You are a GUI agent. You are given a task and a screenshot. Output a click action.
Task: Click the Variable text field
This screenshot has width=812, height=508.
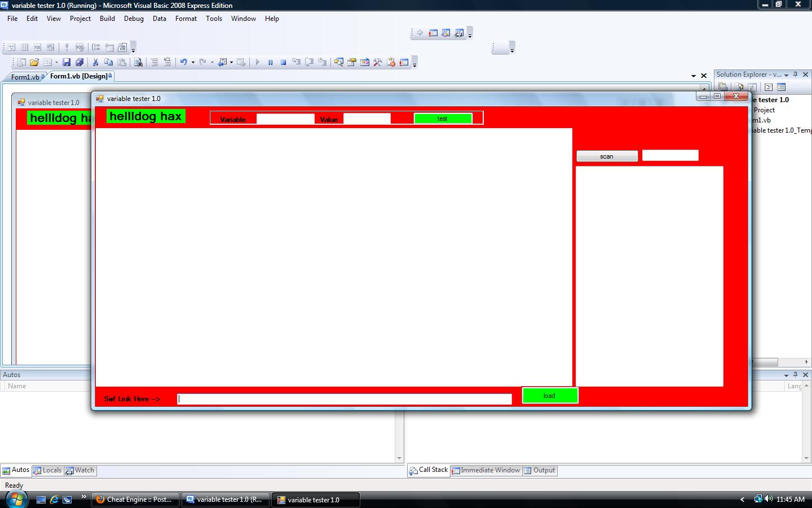click(x=285, y=119)
